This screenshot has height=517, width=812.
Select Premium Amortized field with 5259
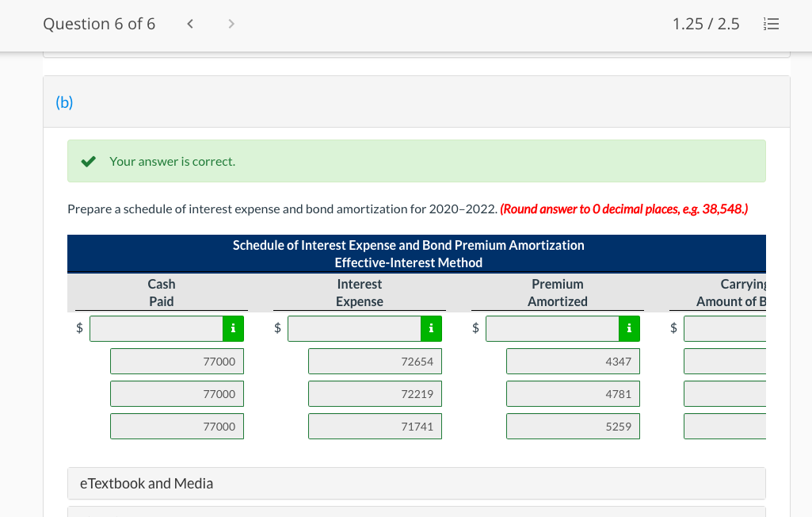574,427
